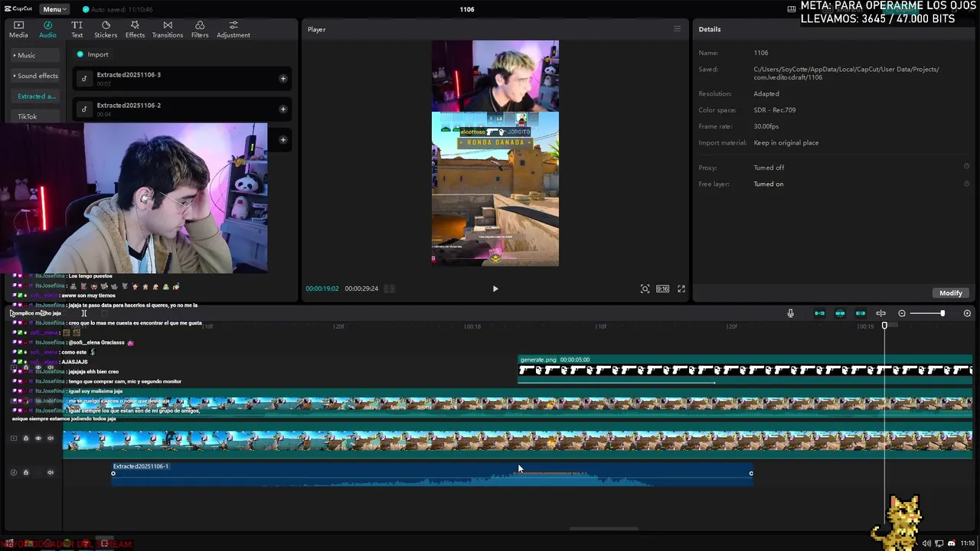
Task: Click the Keep in original place value
Action: (786, 143)
